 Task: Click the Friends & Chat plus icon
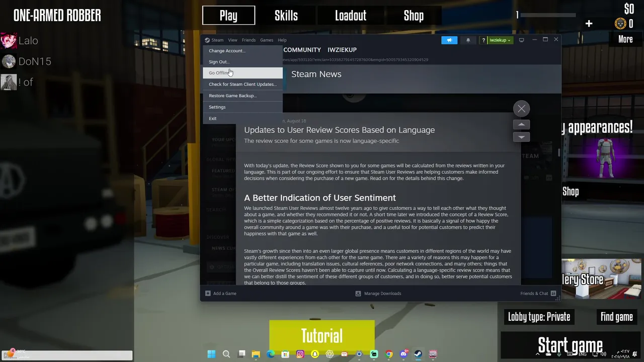(553, 294)
